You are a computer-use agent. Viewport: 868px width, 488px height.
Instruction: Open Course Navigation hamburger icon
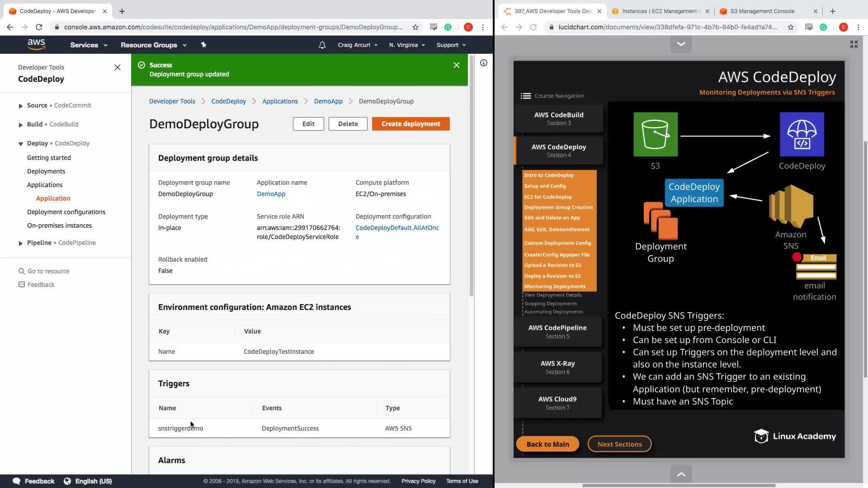(x=525, y=96)
